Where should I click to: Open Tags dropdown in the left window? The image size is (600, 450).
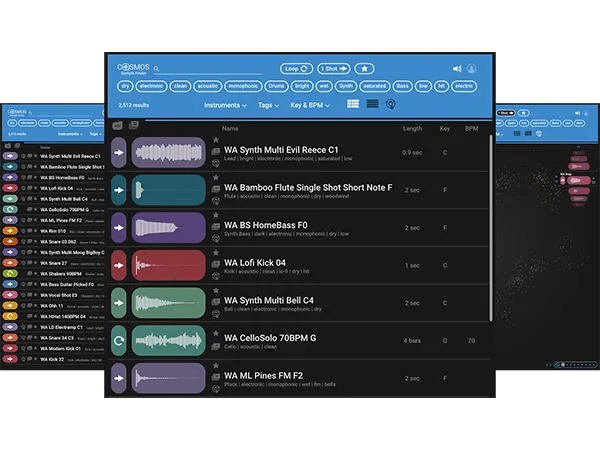click(x=95, y=134)
